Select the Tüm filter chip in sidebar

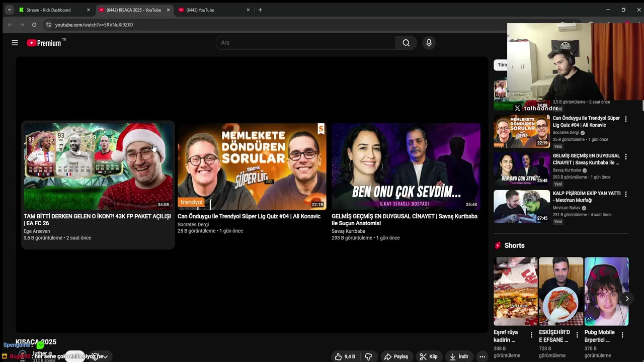(502, 65)
